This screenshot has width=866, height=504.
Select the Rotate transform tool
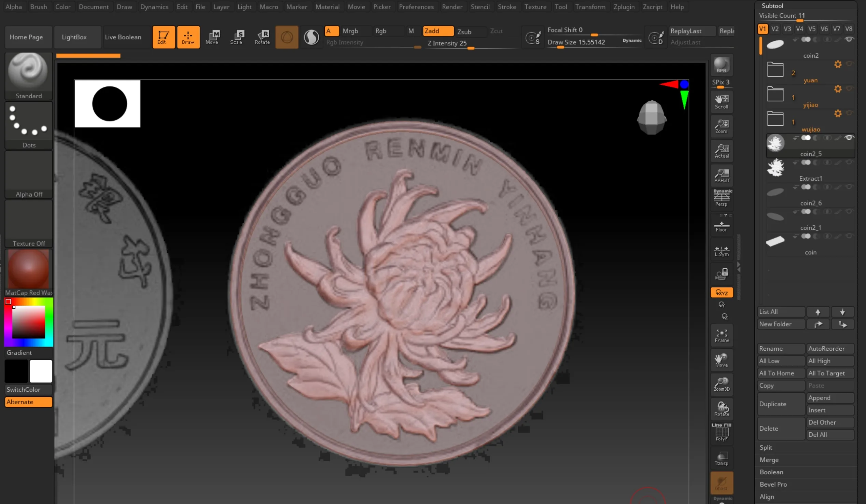point(262,37)
